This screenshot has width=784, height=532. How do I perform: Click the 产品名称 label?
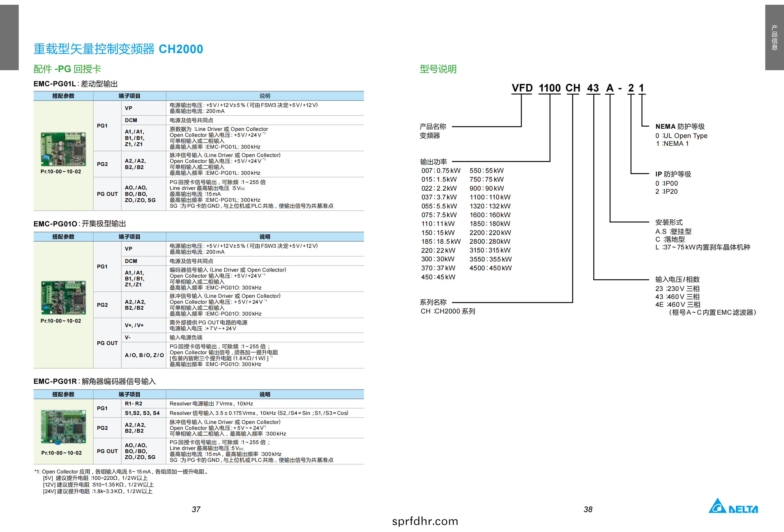click(433, 127)
